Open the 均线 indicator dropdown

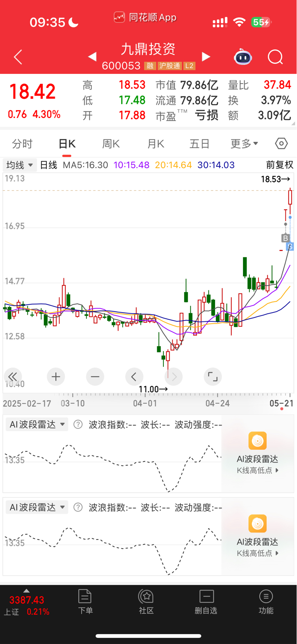(19, 165)
